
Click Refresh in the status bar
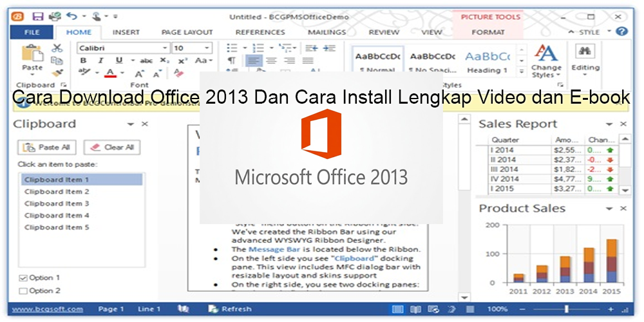tap(230, 309)
